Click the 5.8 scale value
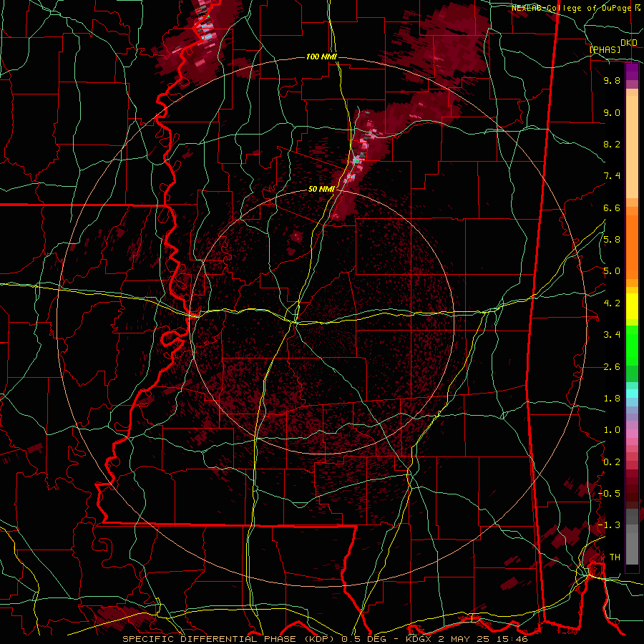 [612, 240]
